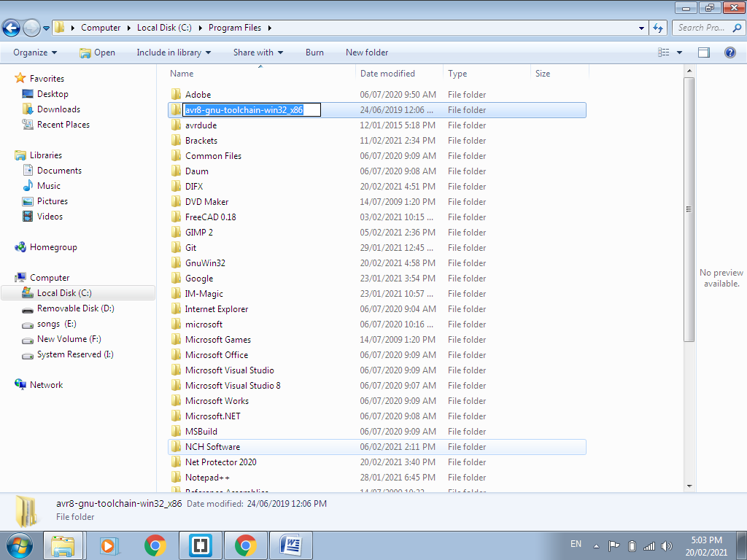The height and width of the screenshot is (560, 747).
Task: Sort by the Type column header
Action: (487, 74)
